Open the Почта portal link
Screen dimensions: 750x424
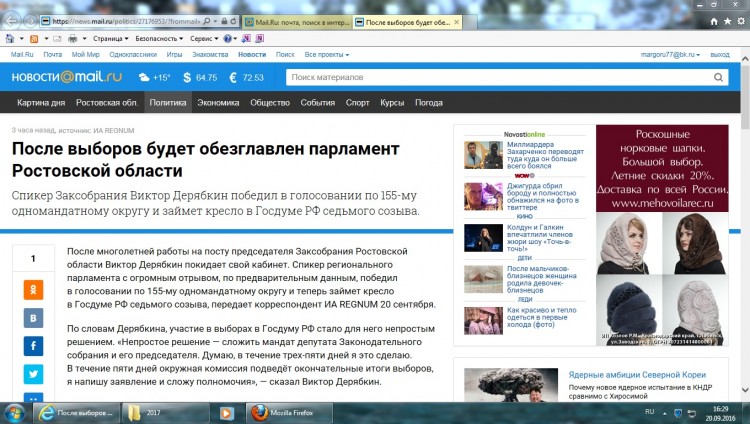click(53, 55)
